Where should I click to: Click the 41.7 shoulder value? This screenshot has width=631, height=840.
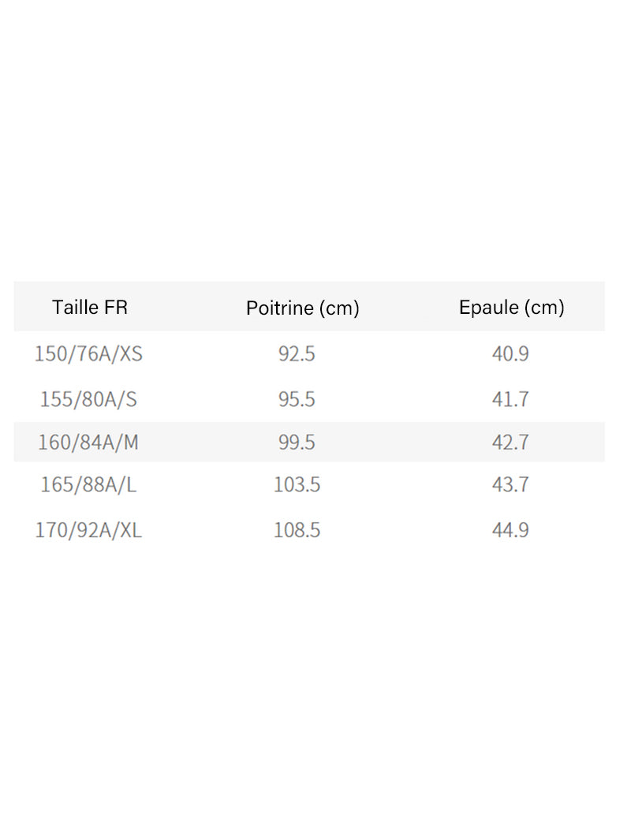[510, 399]
